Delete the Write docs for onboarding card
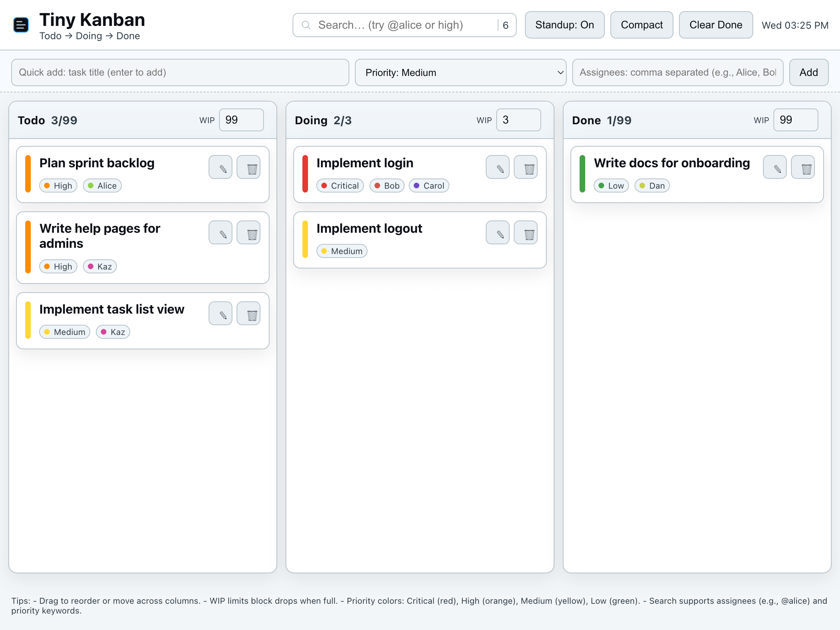840x630 pixels. (803, 167)
